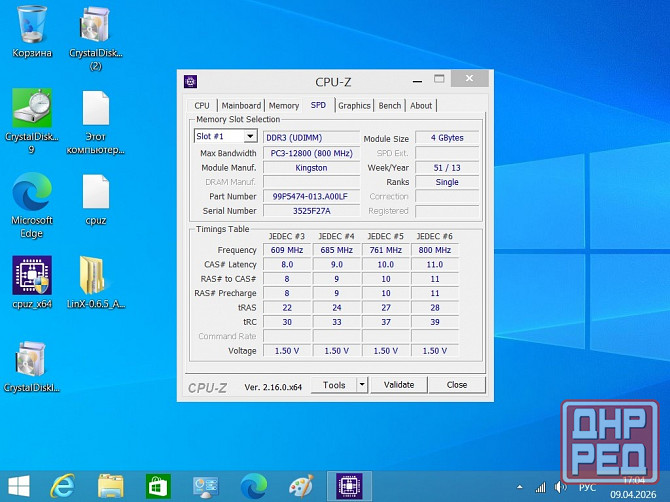Click the Close button in CPU-Z

click(x=457, y=385)
